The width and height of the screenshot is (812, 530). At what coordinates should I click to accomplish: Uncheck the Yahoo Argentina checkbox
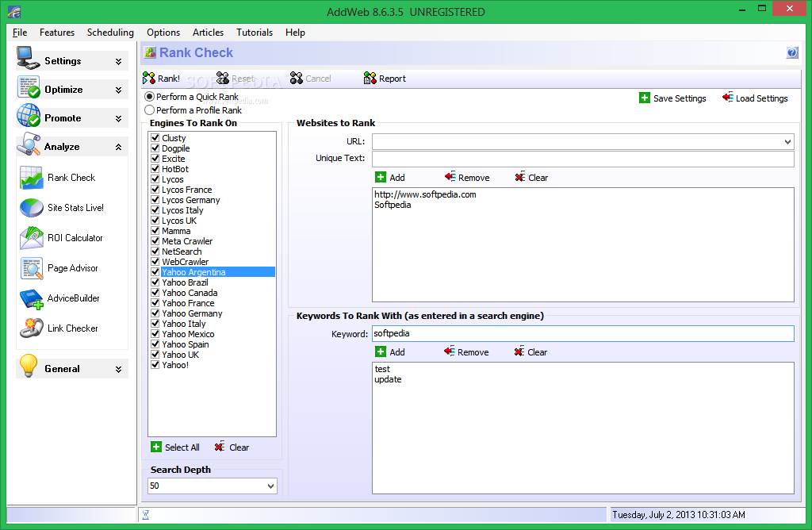(155, 272)
